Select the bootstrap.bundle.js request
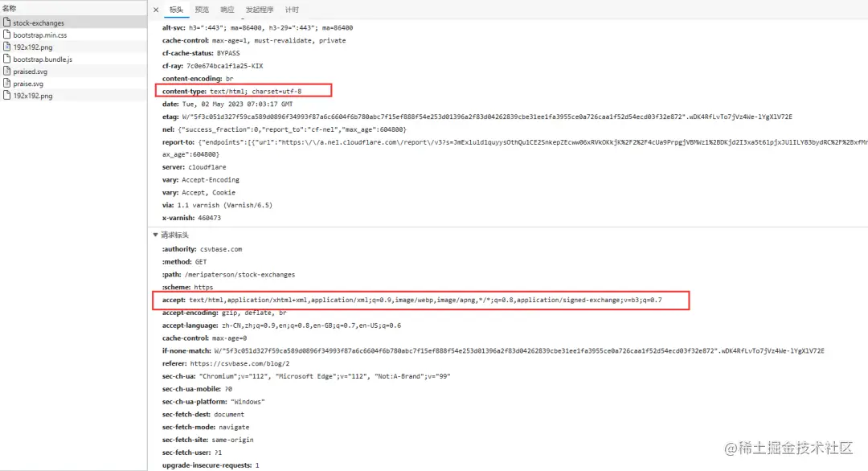 pos(74,59)
